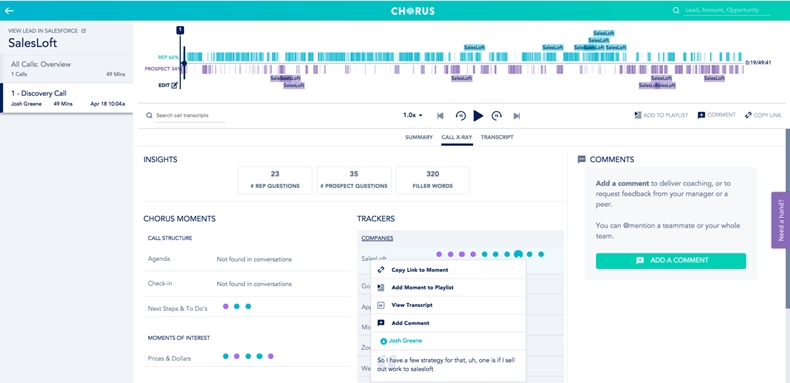Skip forward 15 seconds icon
Viewport: 790px width, 383px height.
(496, 116)
